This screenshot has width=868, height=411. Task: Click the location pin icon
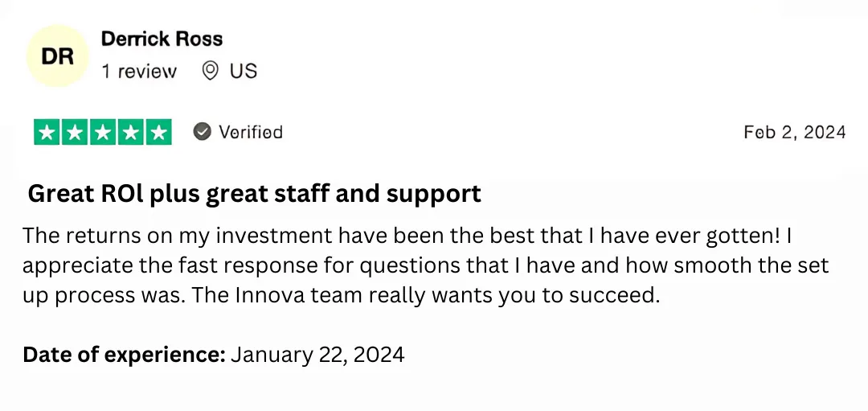[210, 71]
